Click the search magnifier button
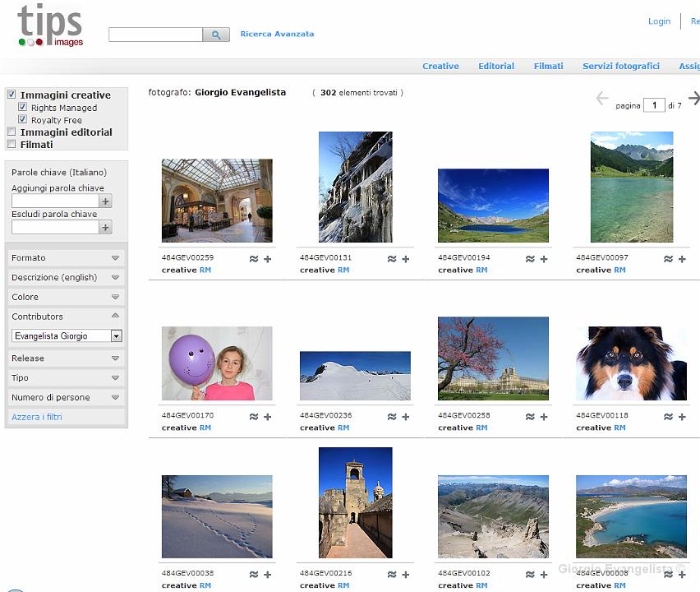This screenshot has height=592, width=700. pyautogui.click(x=216, y=35)
